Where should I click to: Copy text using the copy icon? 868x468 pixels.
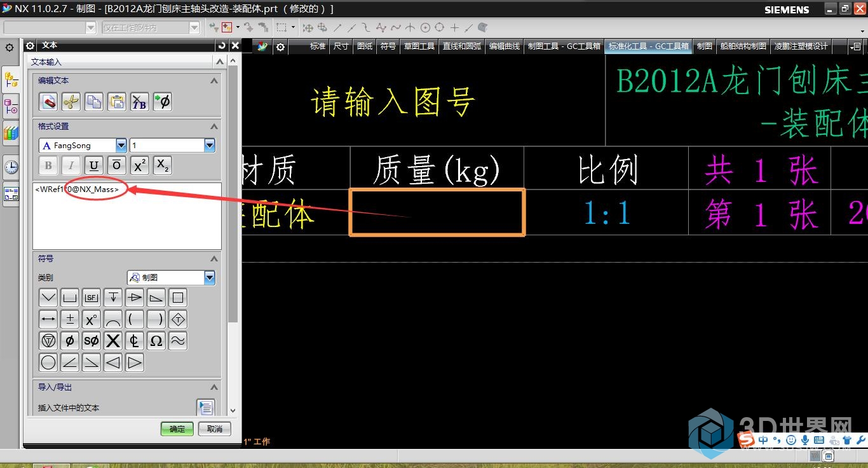(94, 102)
